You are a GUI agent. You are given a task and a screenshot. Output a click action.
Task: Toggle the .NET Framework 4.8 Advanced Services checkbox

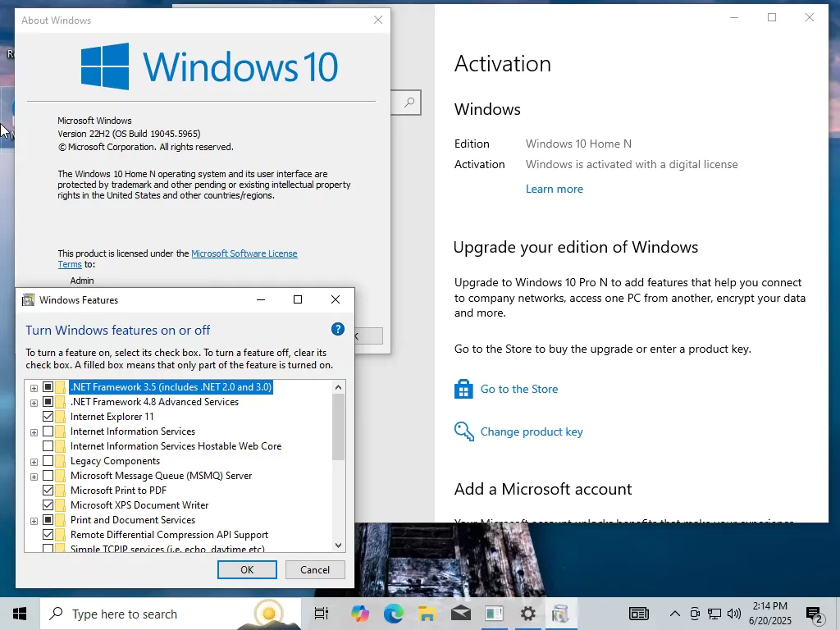point(48,402)
